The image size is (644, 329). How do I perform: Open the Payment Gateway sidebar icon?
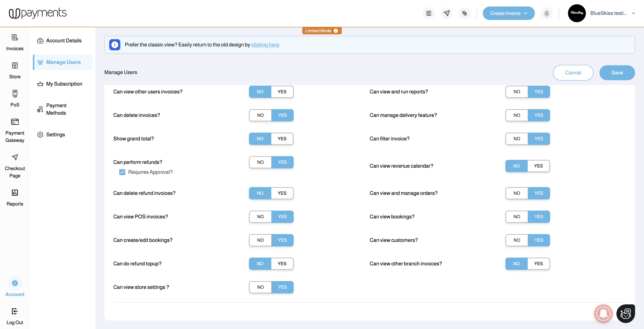pos(15,122)
